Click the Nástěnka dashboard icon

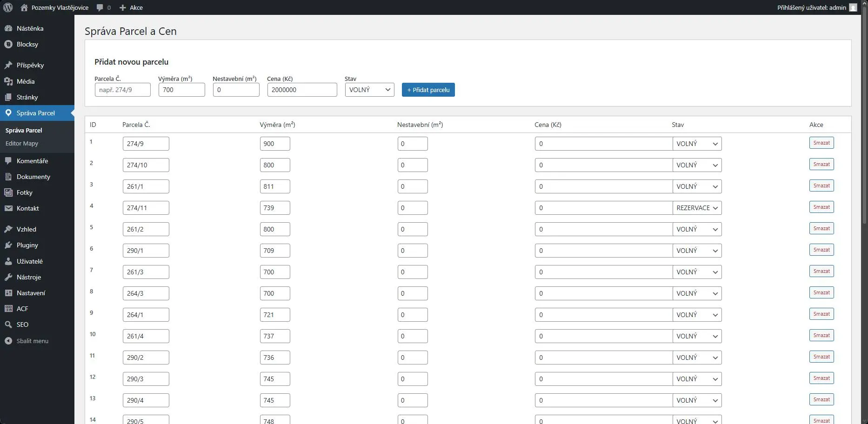point(8,28)
